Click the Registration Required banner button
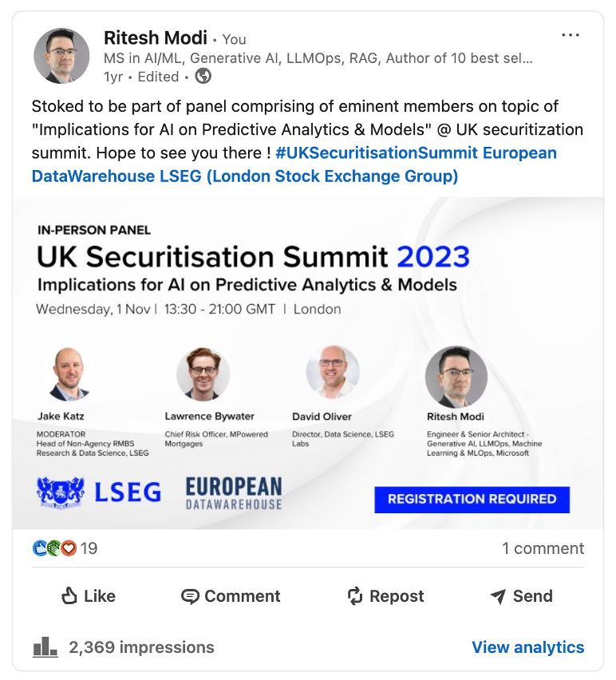Image resolution: width=616 pixels, height=680 pixels. 472,499
